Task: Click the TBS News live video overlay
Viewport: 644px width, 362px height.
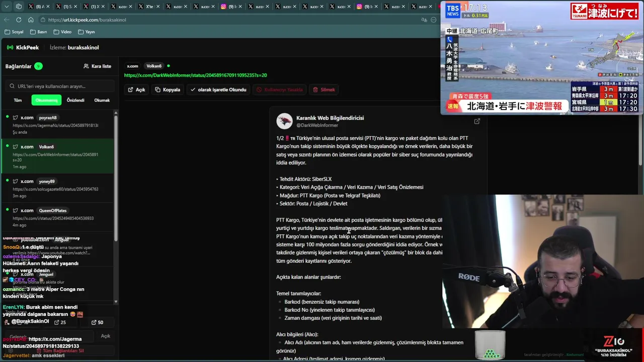Action: 542,58
